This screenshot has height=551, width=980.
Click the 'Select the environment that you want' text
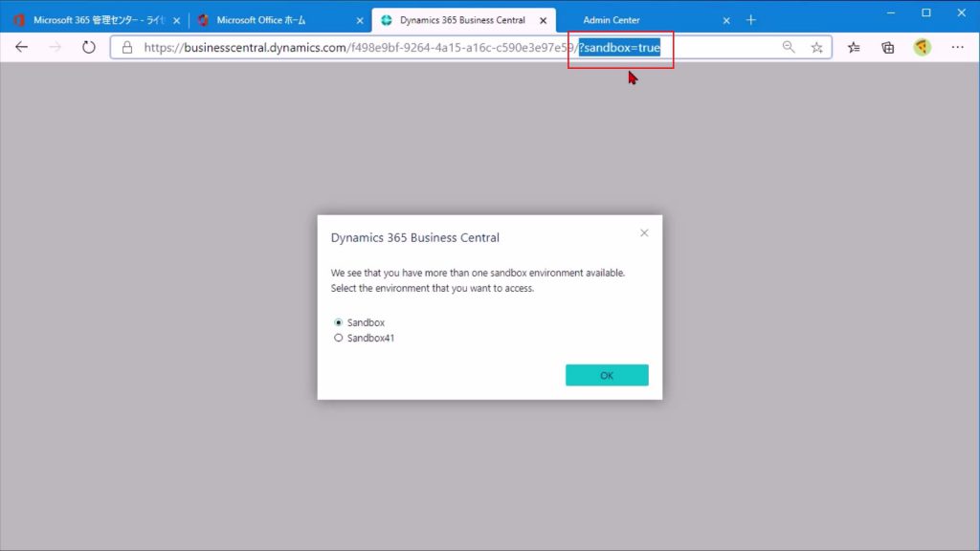432,288
